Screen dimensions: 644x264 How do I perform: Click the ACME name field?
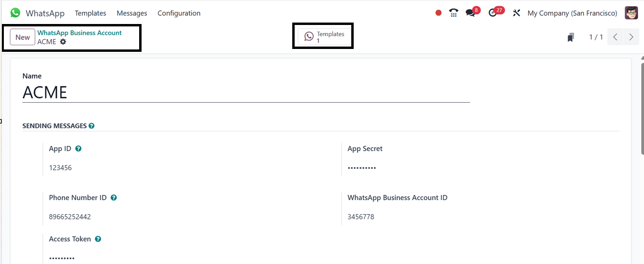click(x=246, y=93)
